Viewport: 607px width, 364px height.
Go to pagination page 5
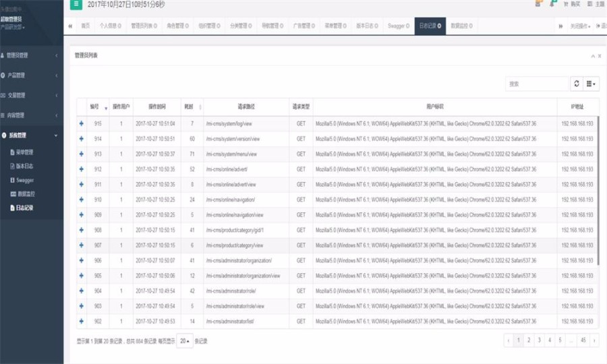click(560, 340)
